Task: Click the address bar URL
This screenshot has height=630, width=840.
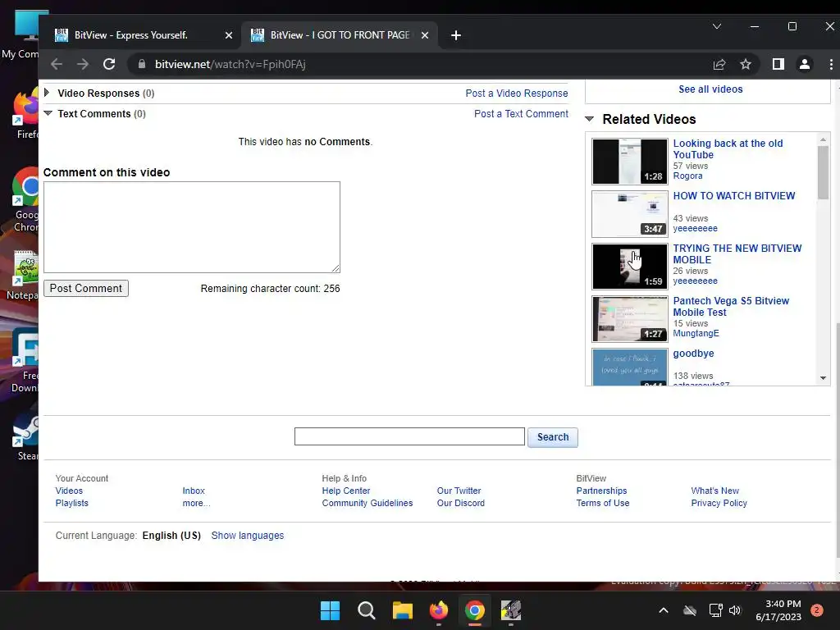Action: coord(231,64)
